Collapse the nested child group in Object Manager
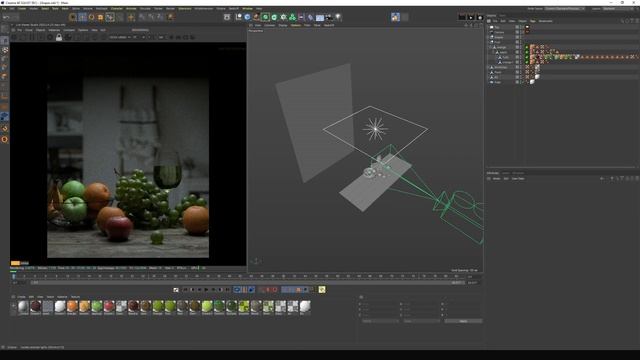The height and width of the screenshot is (360, 640). (493, 52)
